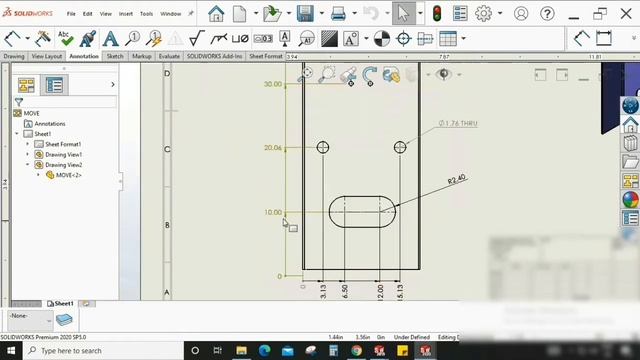640x360 pixels.
Task: Insert a Center Mark
Action: (403, 39)
